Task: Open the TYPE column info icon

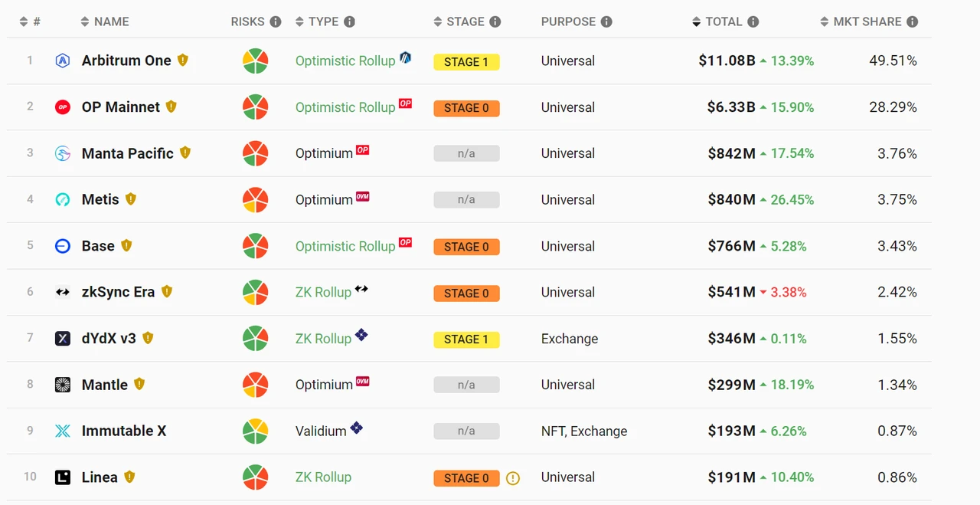Action: click(x=349, y=21)
